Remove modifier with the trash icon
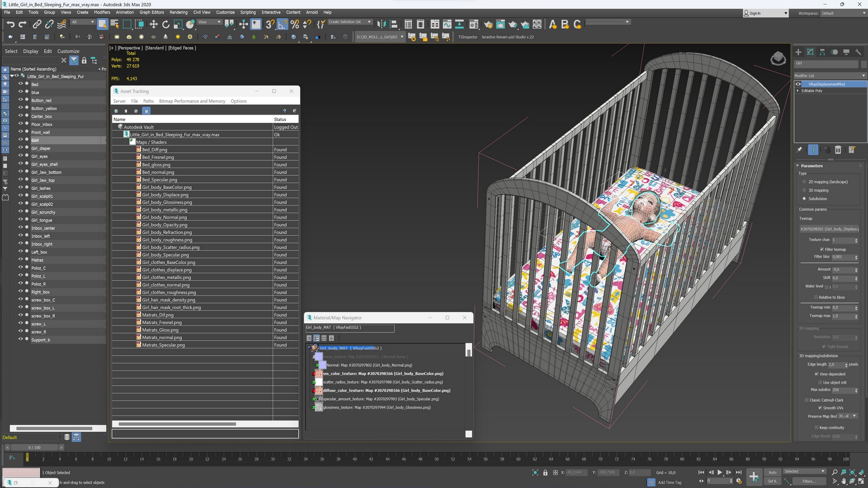This screenshot has width=868, height=488. click(x=838, y=150)
